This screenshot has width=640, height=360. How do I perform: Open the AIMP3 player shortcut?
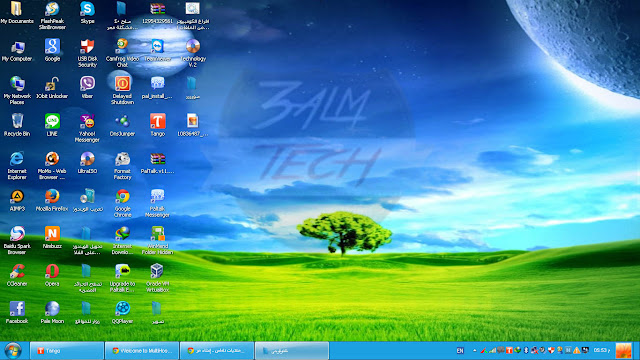click(x=17, y=200)
